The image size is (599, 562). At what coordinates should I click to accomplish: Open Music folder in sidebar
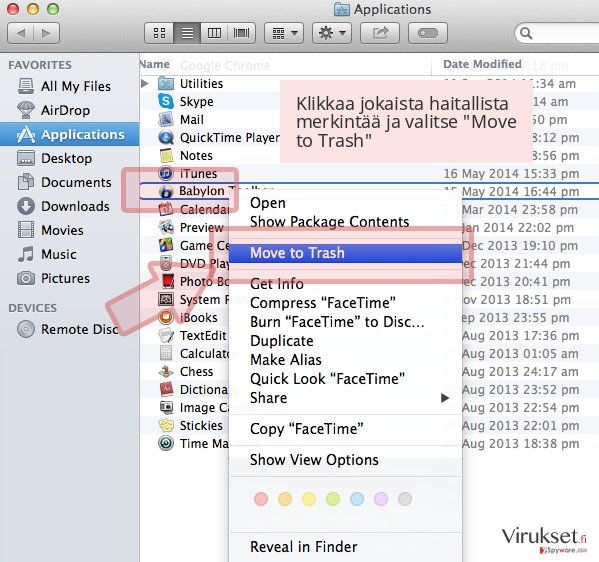70,254
